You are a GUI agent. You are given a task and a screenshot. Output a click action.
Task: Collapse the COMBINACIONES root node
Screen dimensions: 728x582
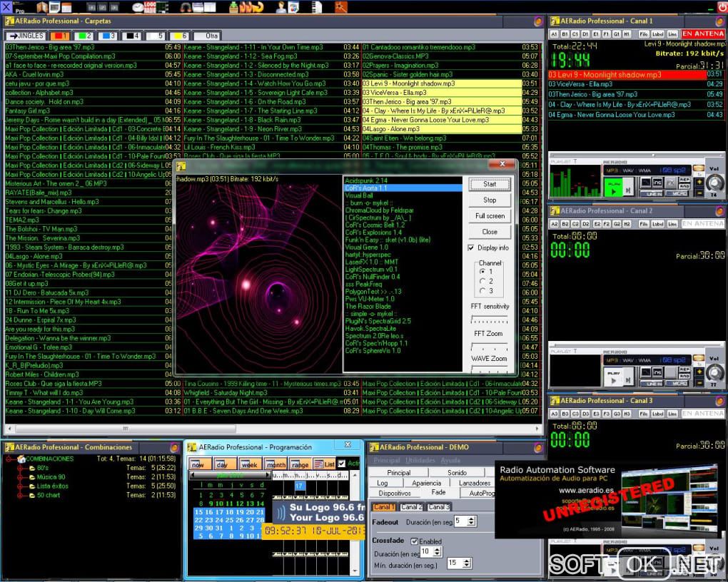pos(10,459)
